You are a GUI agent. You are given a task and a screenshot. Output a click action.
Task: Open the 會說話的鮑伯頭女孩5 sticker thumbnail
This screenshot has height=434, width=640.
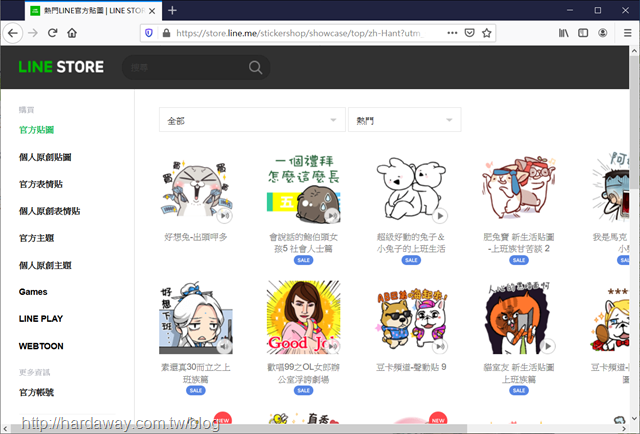click(x=303, y=188)
